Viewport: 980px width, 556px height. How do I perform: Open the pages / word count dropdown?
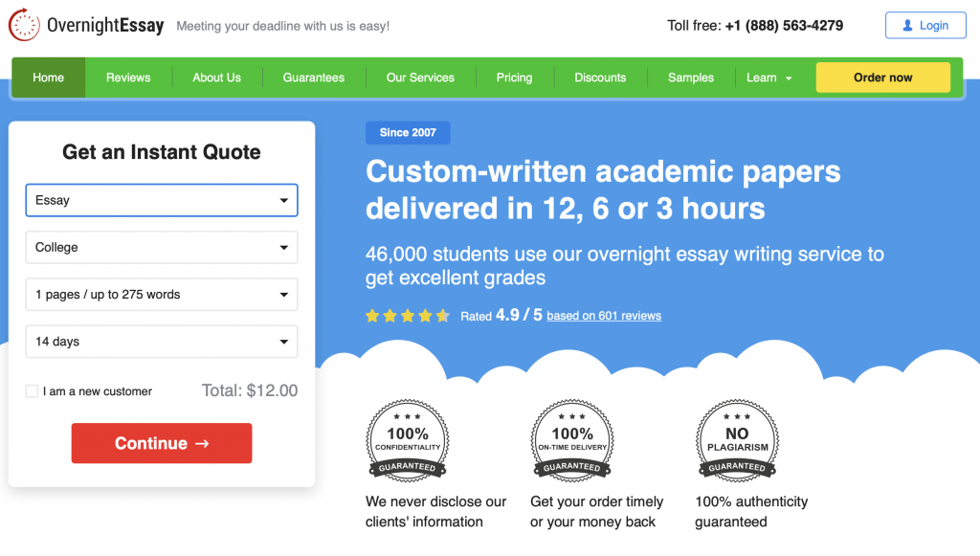(162, 295)
